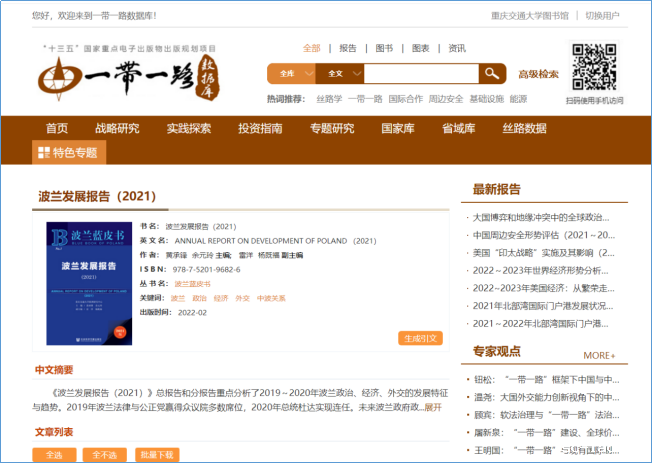
Task: Click the 全不选 deselect-all button
Action: (104, 454)
